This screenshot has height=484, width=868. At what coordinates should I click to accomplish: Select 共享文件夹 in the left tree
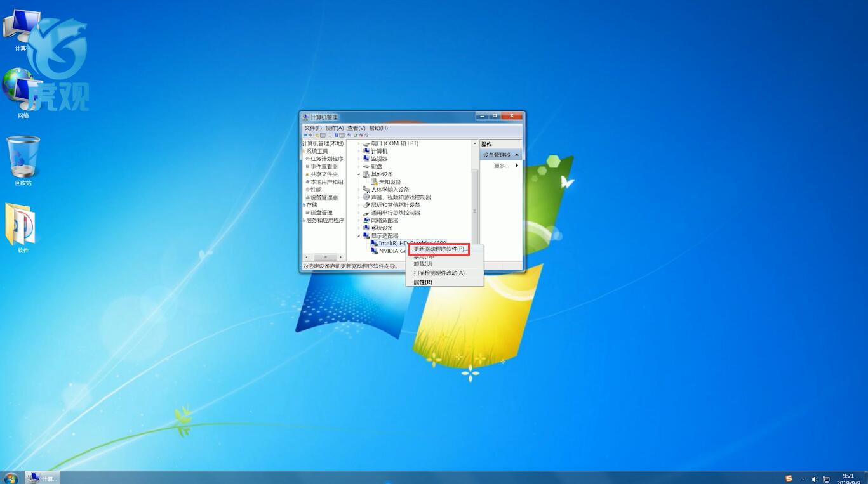pyautogui.click(x=324, y=174)
